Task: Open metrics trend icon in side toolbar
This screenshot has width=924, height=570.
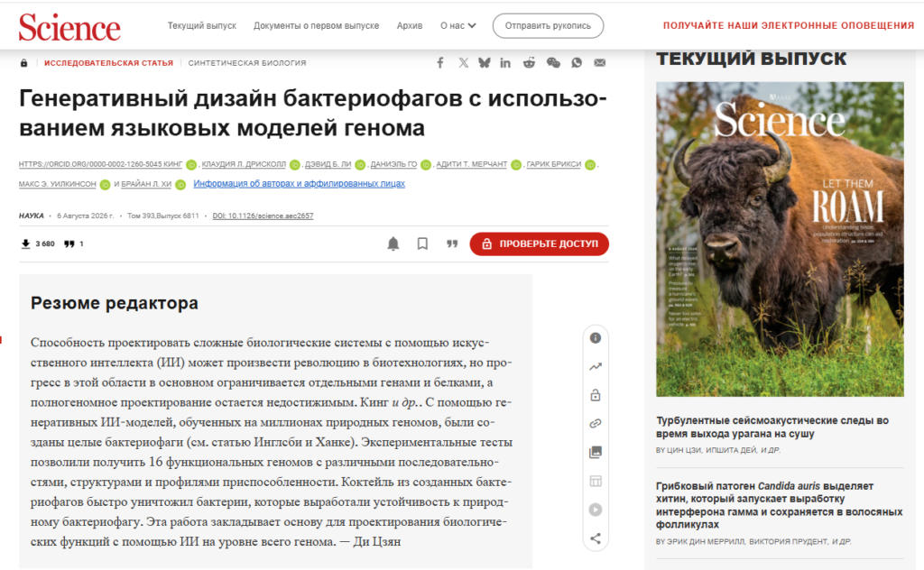Action: (x=596, y=366)
